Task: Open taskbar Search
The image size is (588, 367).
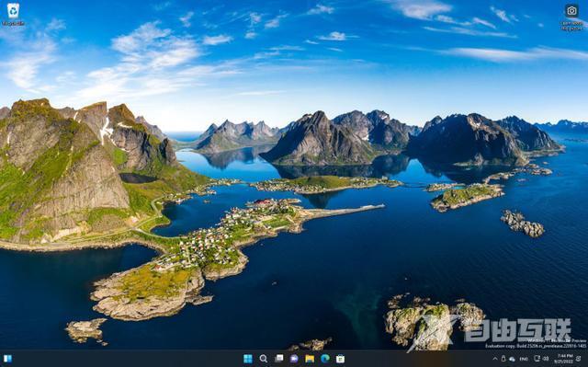Action: coord(264,359)
